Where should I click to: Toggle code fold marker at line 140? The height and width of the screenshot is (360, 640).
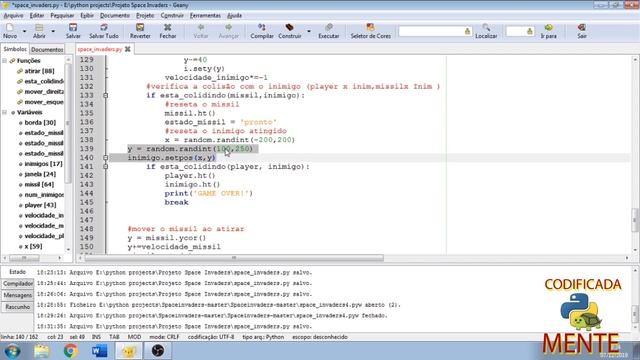(105, 158)
